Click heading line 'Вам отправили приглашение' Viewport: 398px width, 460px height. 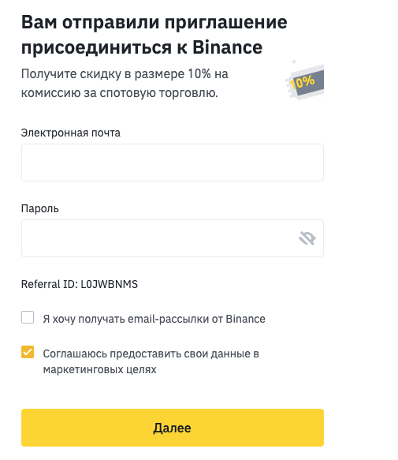154,23
